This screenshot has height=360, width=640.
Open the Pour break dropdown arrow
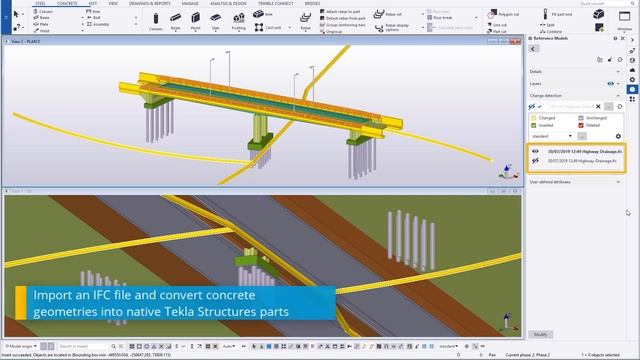click(476, 18)
